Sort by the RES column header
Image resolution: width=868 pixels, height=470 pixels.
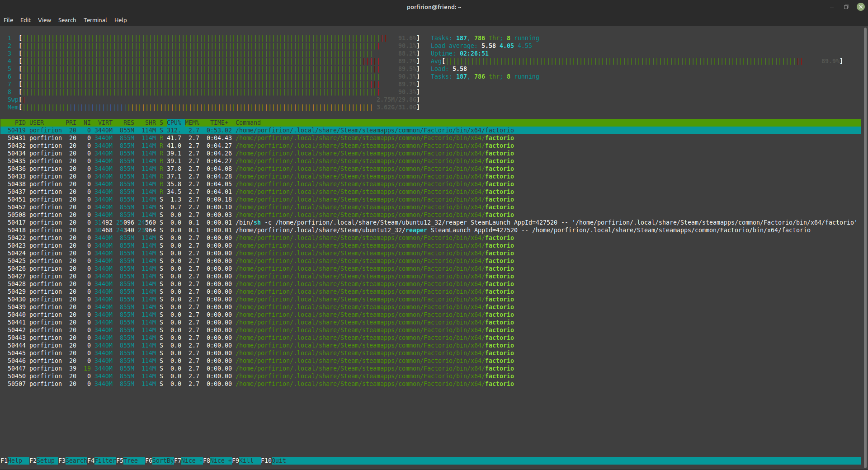click(x=128, y=122)
